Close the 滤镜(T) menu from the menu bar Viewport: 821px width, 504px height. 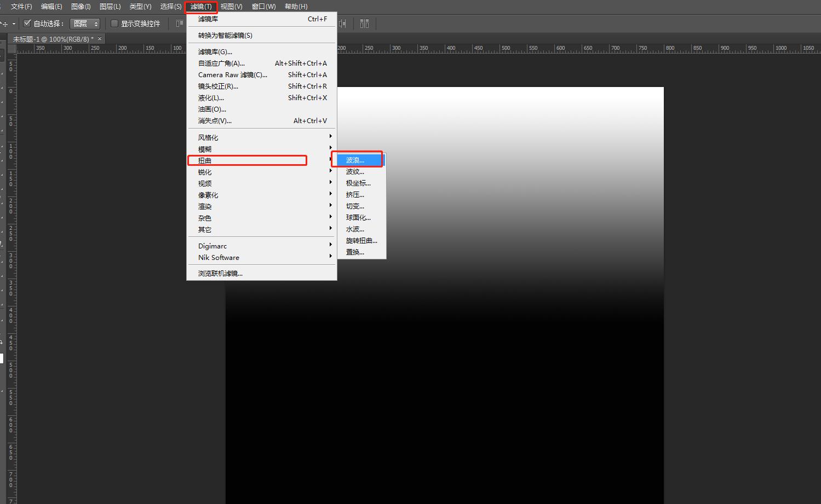click(201, 7)
